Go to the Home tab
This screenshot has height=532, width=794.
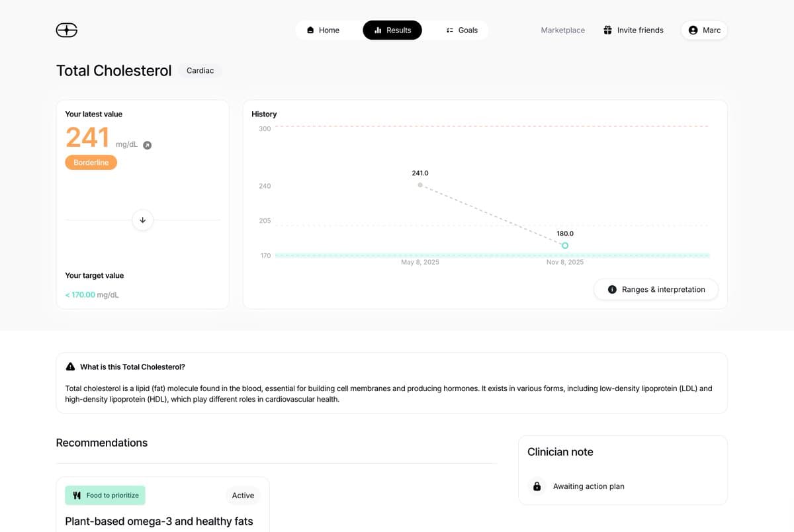(324, 30)
